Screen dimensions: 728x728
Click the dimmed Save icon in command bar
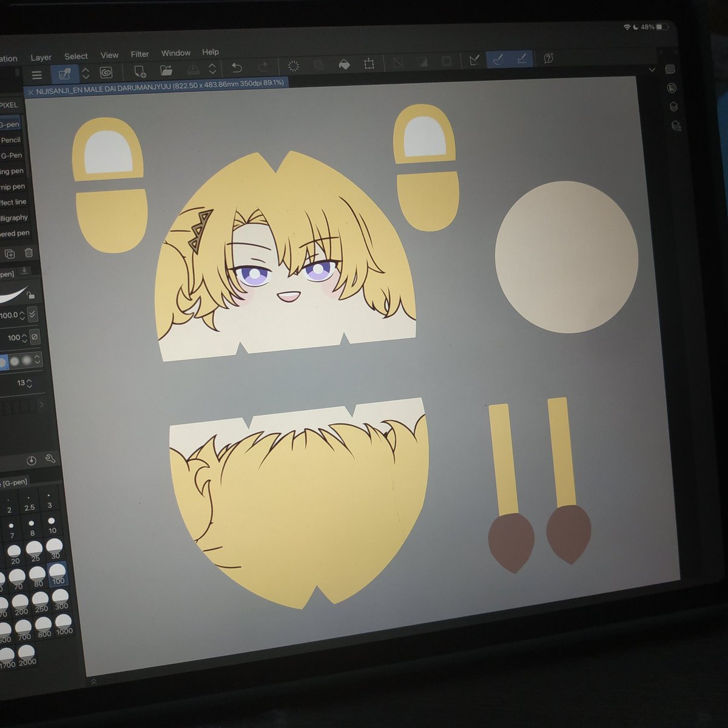tap(193, 69)
